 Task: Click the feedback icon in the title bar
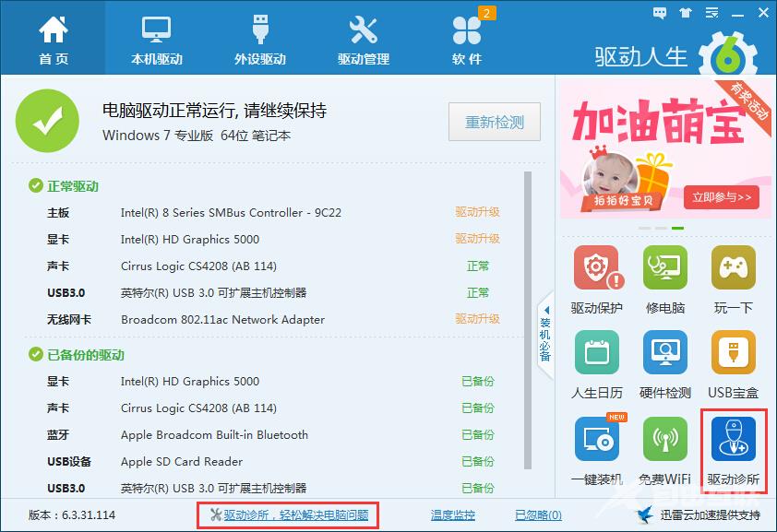click(x=658, y=13)
